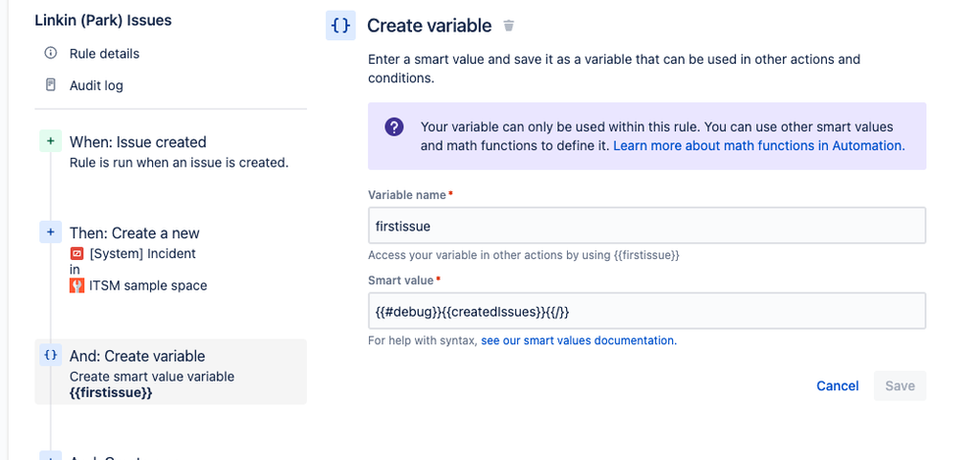Click the Audit log clipboard icon
This screenshot has width=980, height=460.
coord(51,85)
